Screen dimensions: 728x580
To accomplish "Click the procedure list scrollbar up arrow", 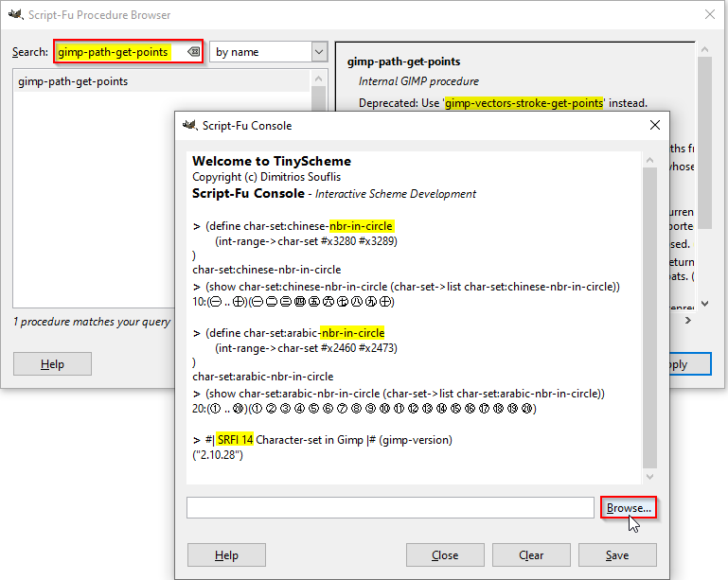I will pyautogui.click(x=318, y=79).
